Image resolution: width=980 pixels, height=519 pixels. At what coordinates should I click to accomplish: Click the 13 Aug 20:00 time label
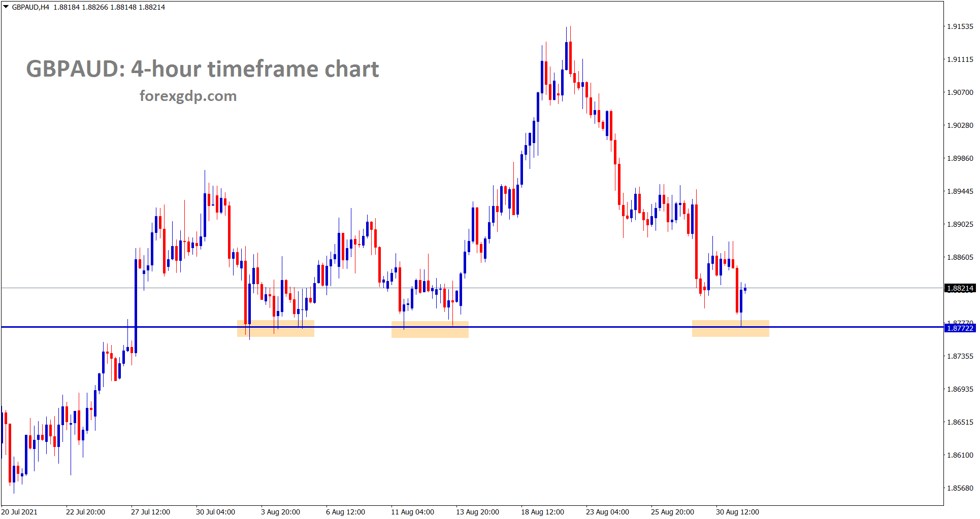[x=477, y=512]
